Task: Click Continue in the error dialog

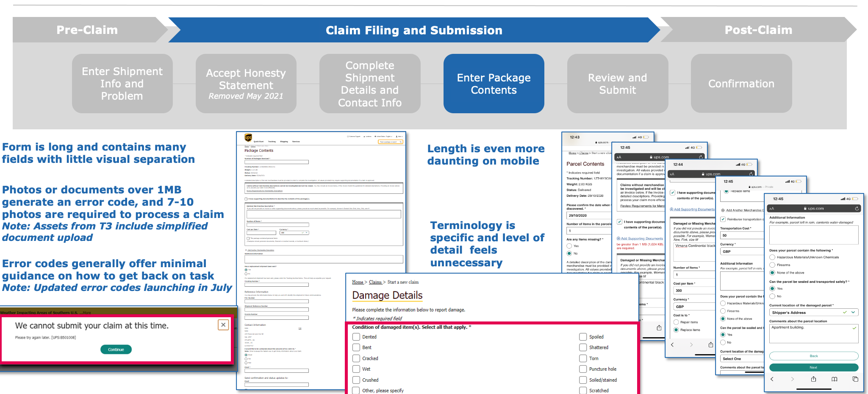Action: tap(116, 349)
